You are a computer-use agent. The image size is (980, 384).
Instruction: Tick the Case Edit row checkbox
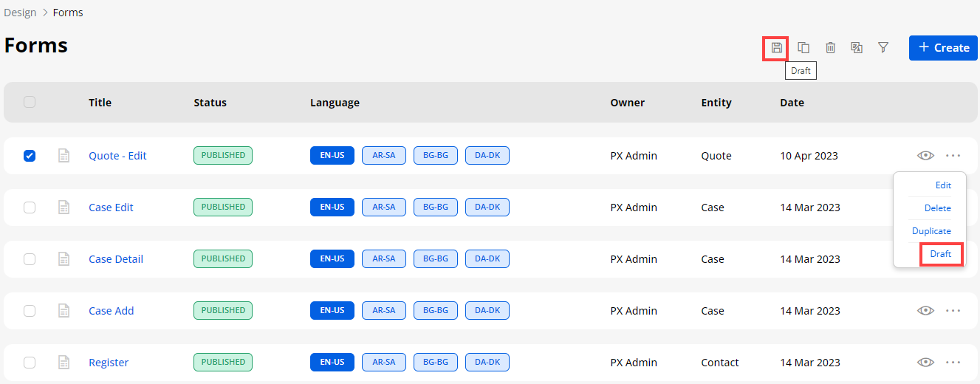pyautogui.click(x=30, y=208)
